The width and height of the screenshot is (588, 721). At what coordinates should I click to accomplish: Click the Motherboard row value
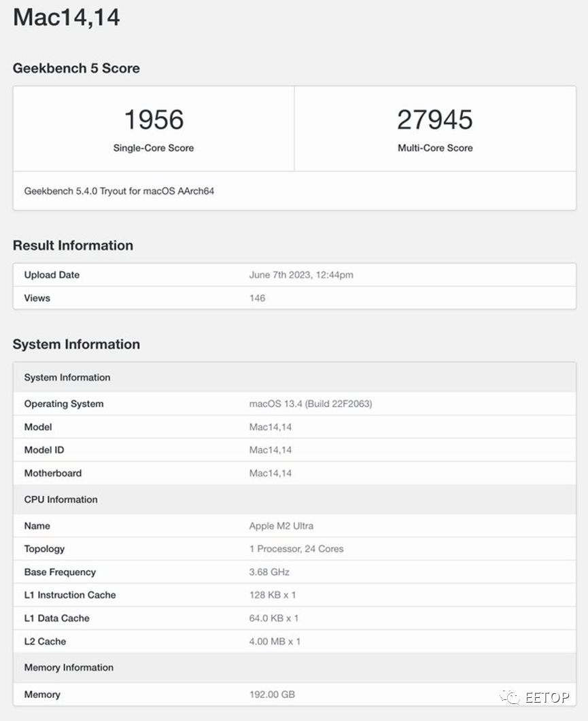pos(271,473)
